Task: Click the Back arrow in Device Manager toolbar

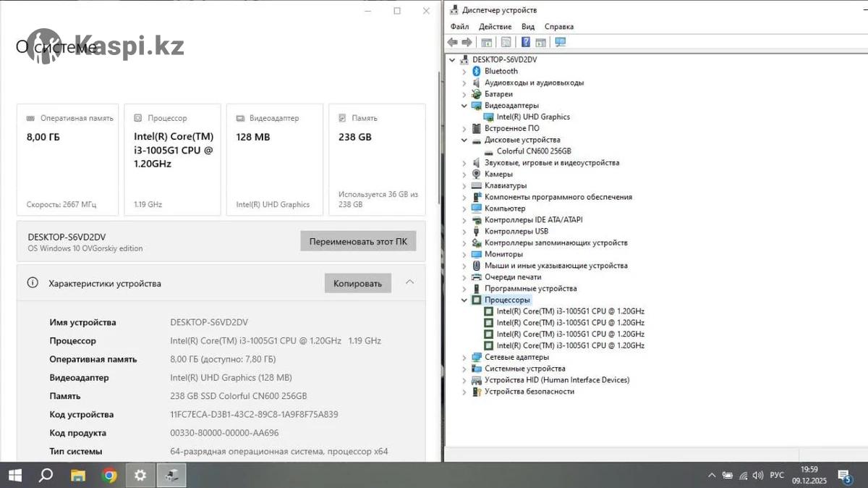Action: tap(452, 42)
